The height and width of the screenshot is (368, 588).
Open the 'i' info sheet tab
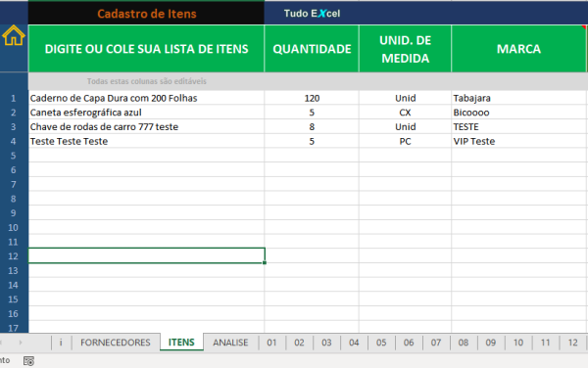tap(61, 343)
